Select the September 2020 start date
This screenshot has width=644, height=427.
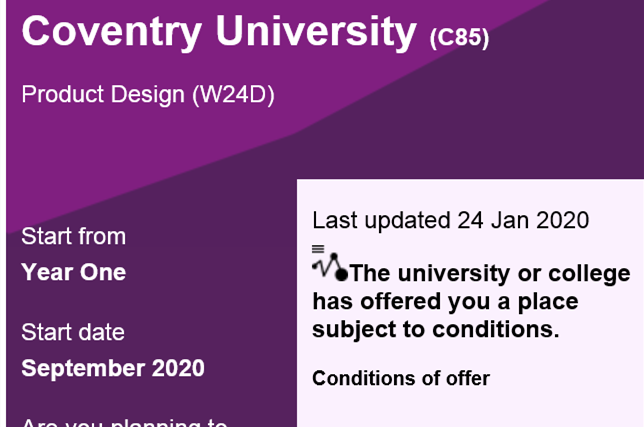(x=113, y=368)
